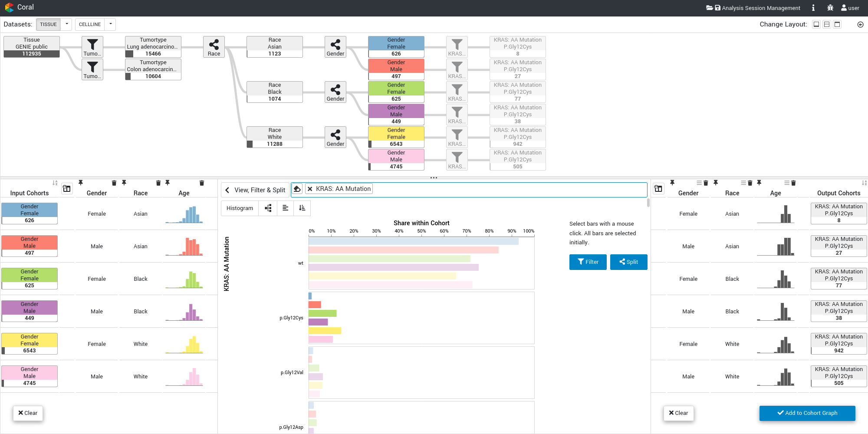This screenshot has width=868, height=434.
Task: Select the Tissue GENIE public root cohort
Action: click(32, 47)
